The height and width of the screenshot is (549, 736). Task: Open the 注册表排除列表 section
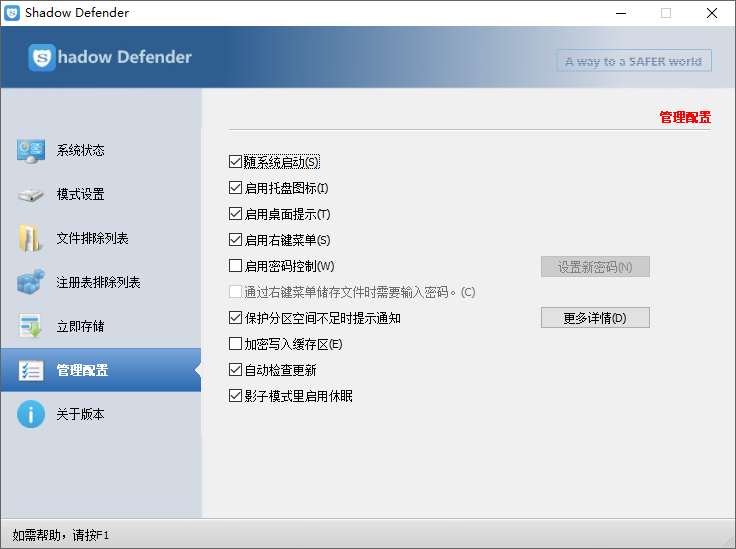tap(101, 282)
